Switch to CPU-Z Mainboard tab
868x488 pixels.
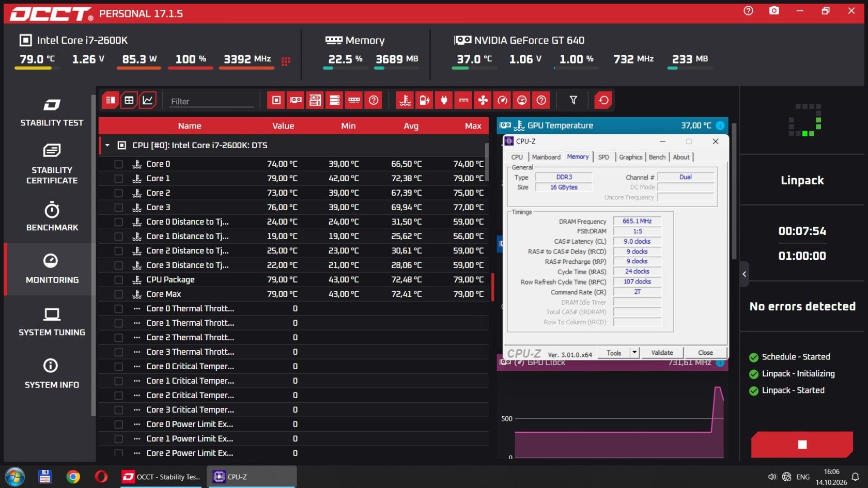(546, 157)
